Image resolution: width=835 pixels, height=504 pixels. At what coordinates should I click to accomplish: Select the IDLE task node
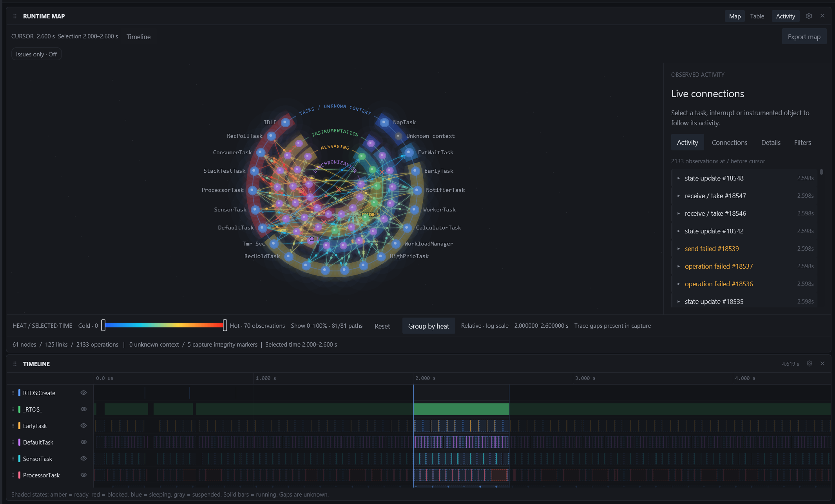pyautogui.click(x=286, y=123)
